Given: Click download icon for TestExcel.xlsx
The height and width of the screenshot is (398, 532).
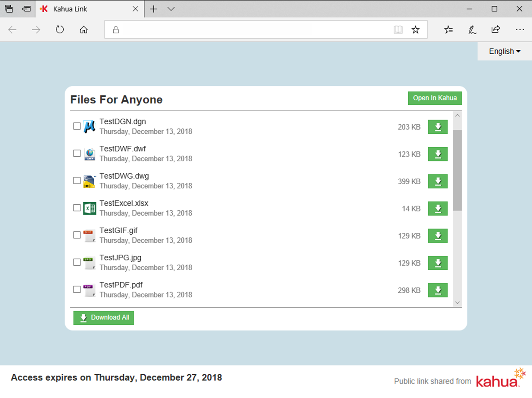Looking at the screenshot, I should (437, 209).
